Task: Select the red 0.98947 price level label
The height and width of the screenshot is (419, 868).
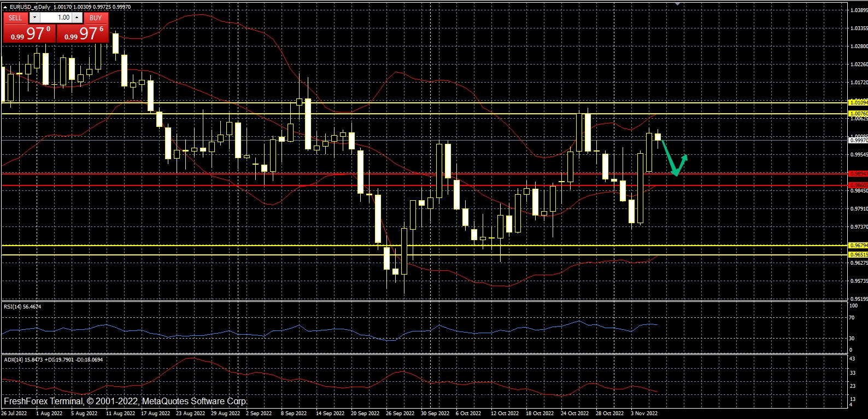Action: pyautogui.click(x=858, y=174)
